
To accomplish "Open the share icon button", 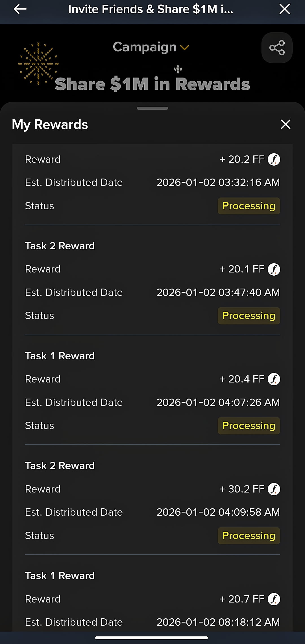I will tap(277, 48).
